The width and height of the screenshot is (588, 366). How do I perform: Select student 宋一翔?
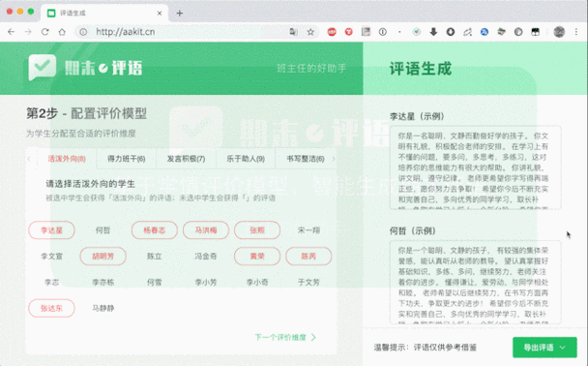(x=309, y=230)
